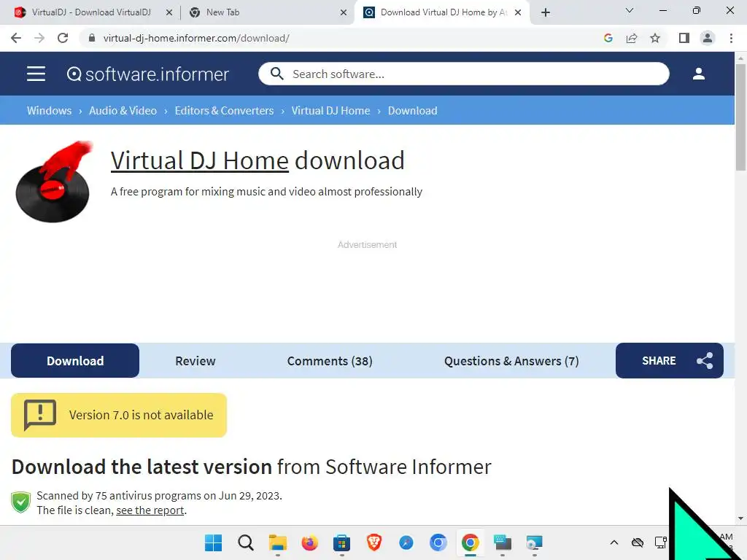Switch to the VirtualDJ - Download VirtualDJ tab
Image resolution: width=747 pixels, height=560 pixels.
(90, 12)
